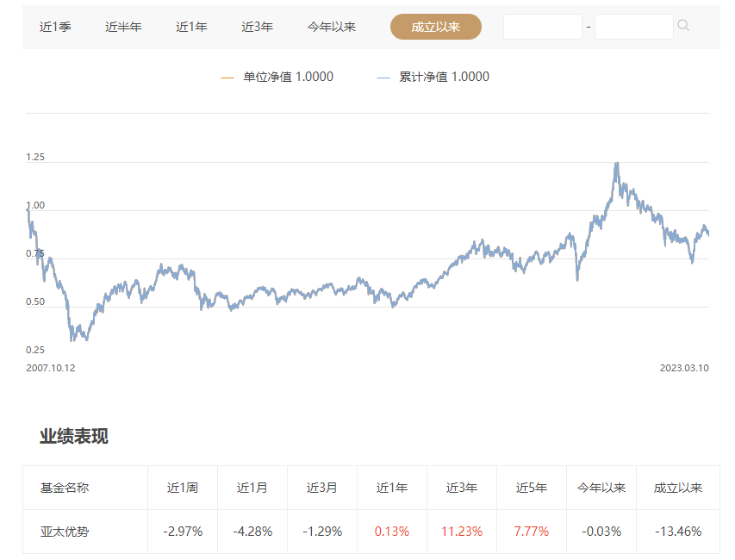The width and height of the screenshot is (735, 560).
Task: Click the 成立以来 highlighted button
Action: coord(435,27)
